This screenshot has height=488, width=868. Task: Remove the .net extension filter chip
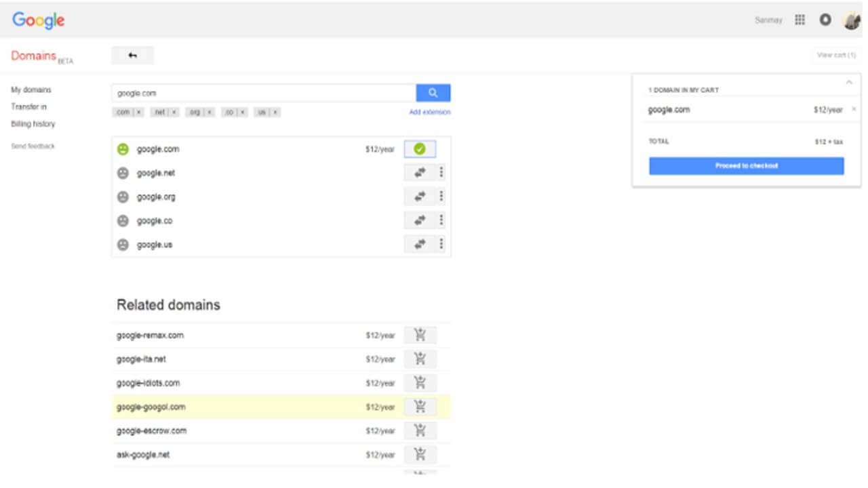(174, 113)
